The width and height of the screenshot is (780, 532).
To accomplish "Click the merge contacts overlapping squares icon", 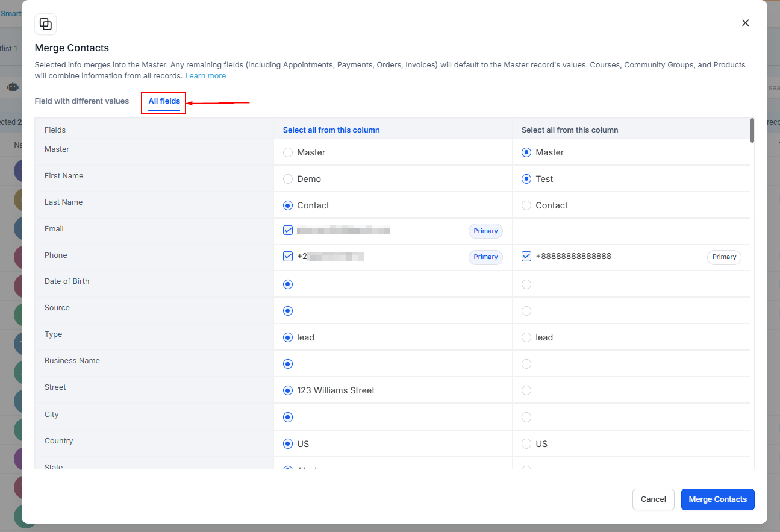I will coord(46,24).
